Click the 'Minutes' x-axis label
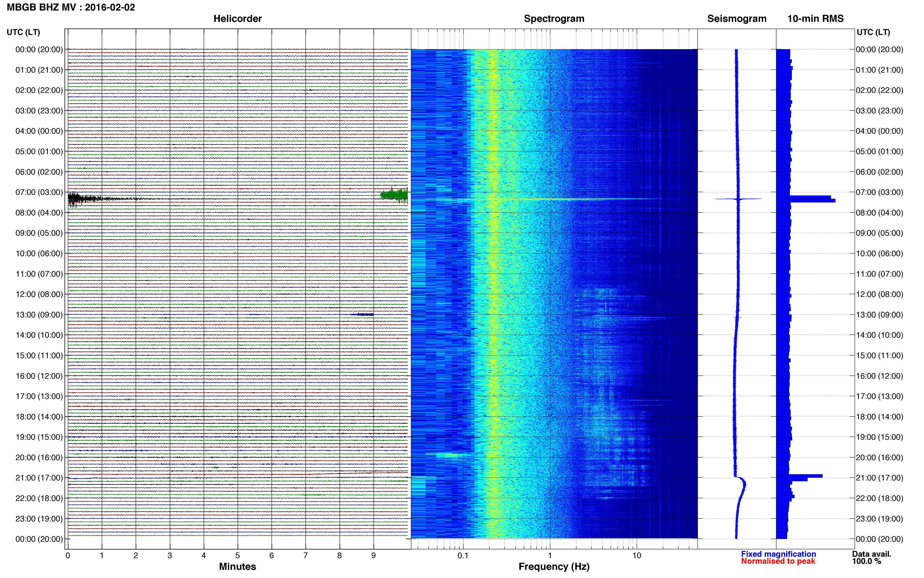Image resolution: width=924 pixels, height=578 pixels. (x=237, y=566)
